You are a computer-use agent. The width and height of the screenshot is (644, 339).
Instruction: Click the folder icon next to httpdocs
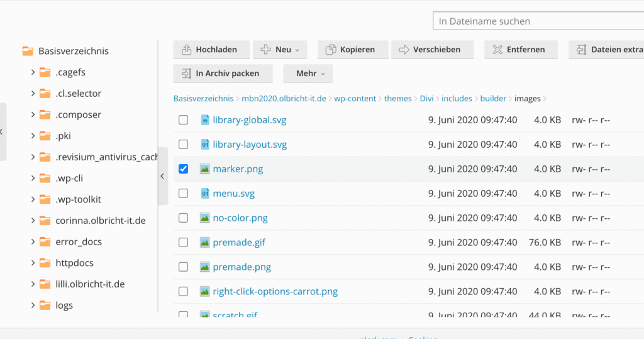pos(45,263)
